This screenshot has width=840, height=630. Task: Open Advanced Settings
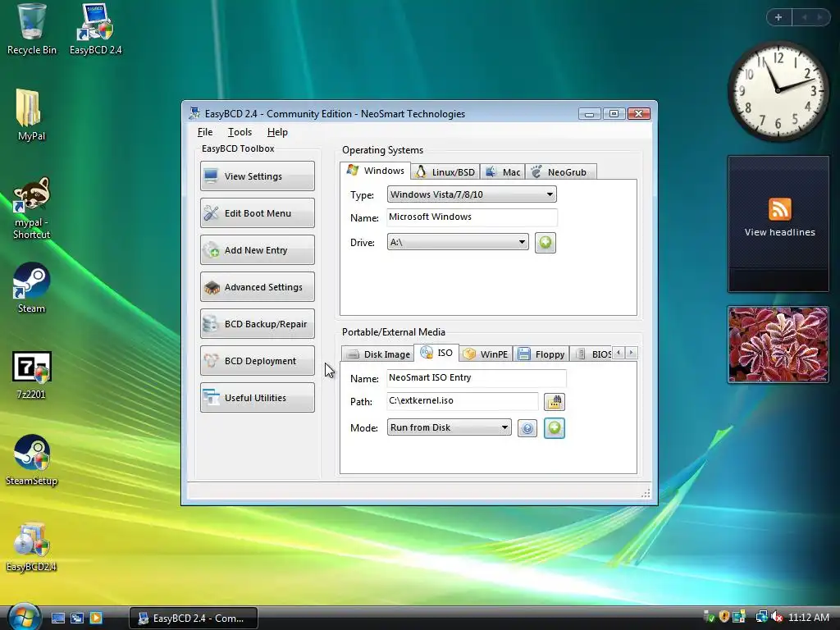tap(257, 287)
